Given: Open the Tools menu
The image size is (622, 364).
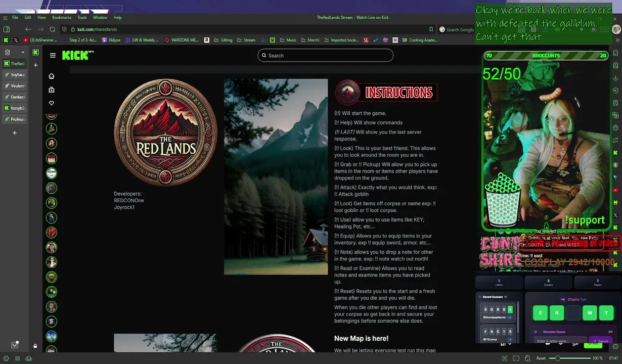Looking at the screenshot, I should tap(82, 18).
